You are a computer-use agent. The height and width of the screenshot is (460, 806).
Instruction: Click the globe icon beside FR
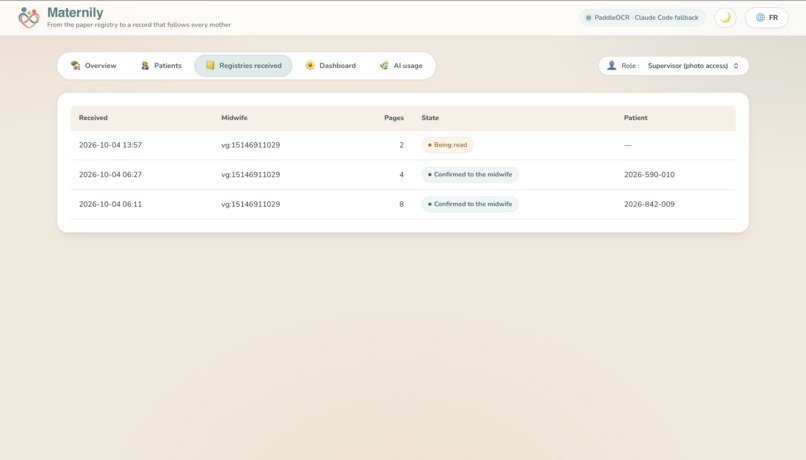click(x=760, y=17)
